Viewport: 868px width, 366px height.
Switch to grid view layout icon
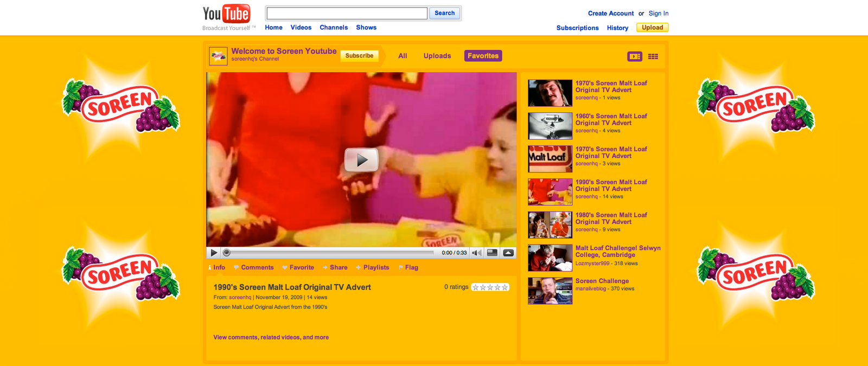653,56
